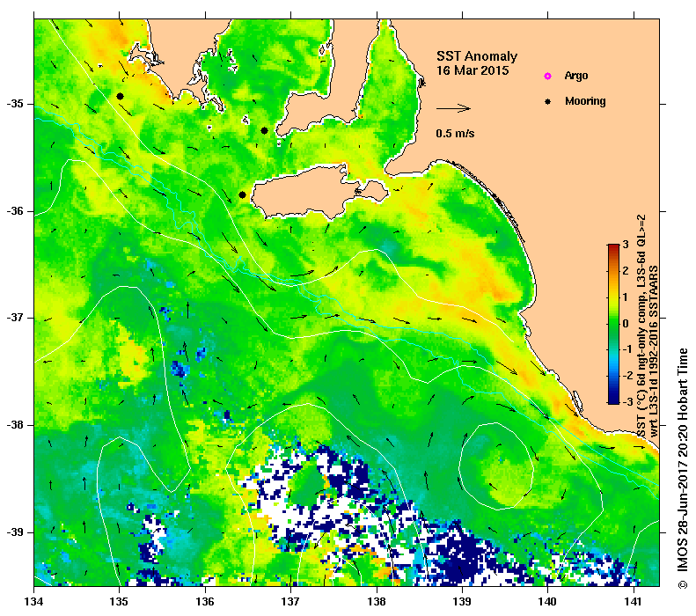Screen dimensions: 696x616
Task: Click longitude axis label '139'
Action: pyautogui.click(x=463, y=601)
